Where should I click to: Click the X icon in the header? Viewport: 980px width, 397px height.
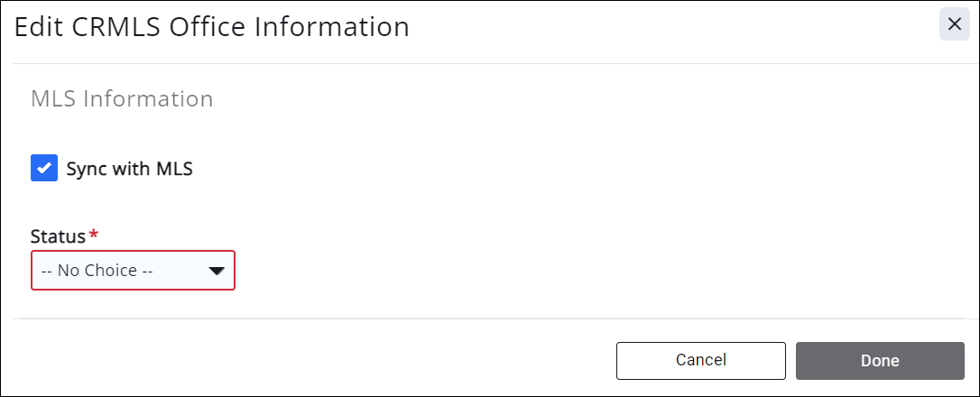point(954,24)
